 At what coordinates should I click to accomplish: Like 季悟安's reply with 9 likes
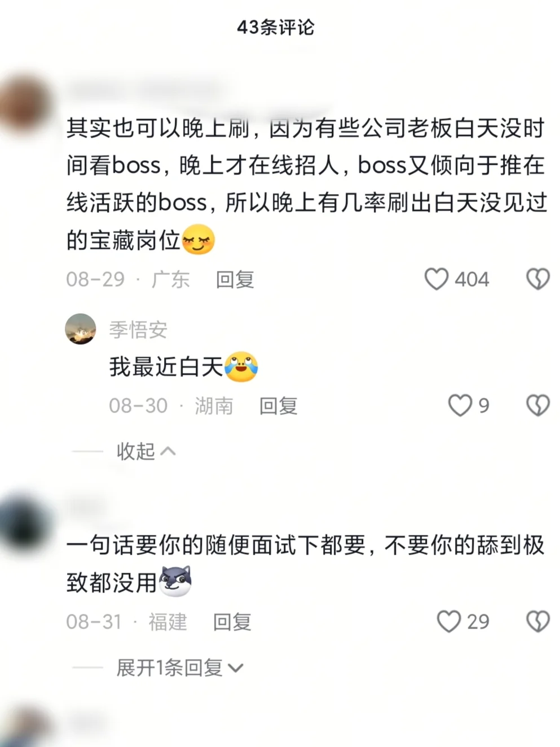(x=460, y=405)
